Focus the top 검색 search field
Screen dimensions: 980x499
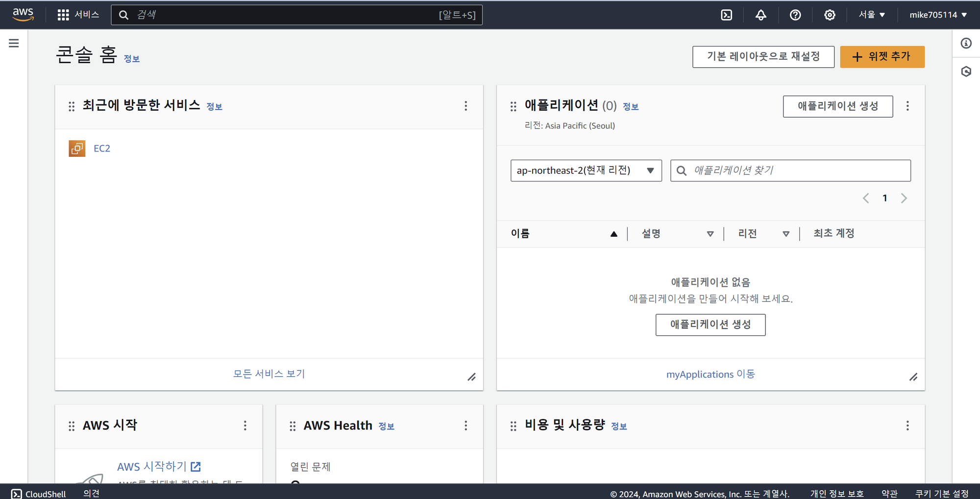(296, 15)
